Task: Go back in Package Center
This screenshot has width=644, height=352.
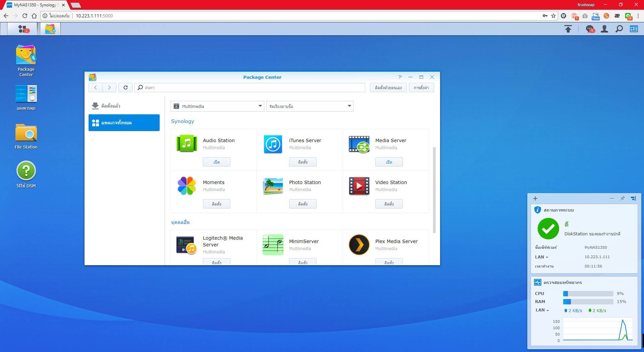Action: pos(96,87)
